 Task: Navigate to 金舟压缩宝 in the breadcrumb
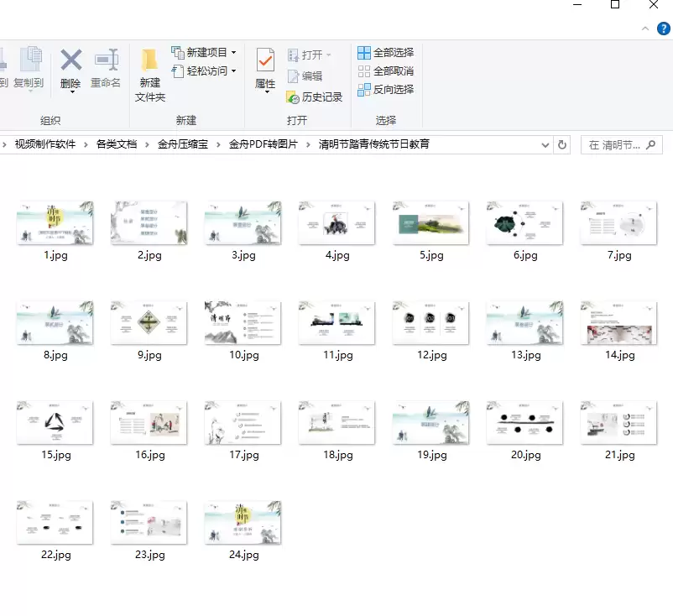(182, 144)
